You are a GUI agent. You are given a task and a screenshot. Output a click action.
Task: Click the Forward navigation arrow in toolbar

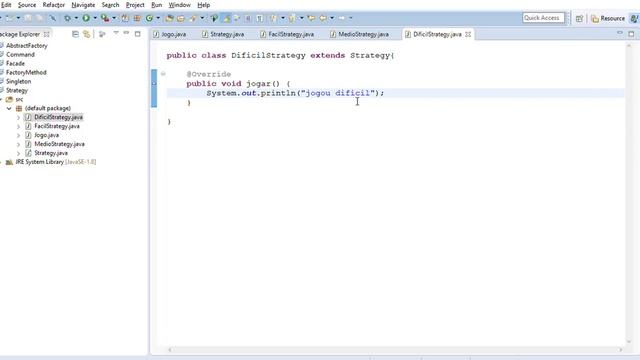coord(342,18)
